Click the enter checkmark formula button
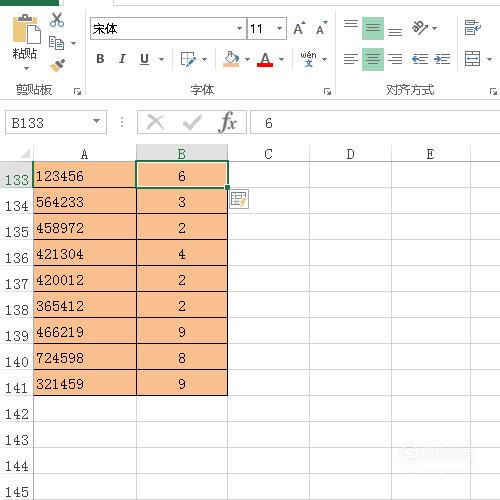 coord(192,122)
